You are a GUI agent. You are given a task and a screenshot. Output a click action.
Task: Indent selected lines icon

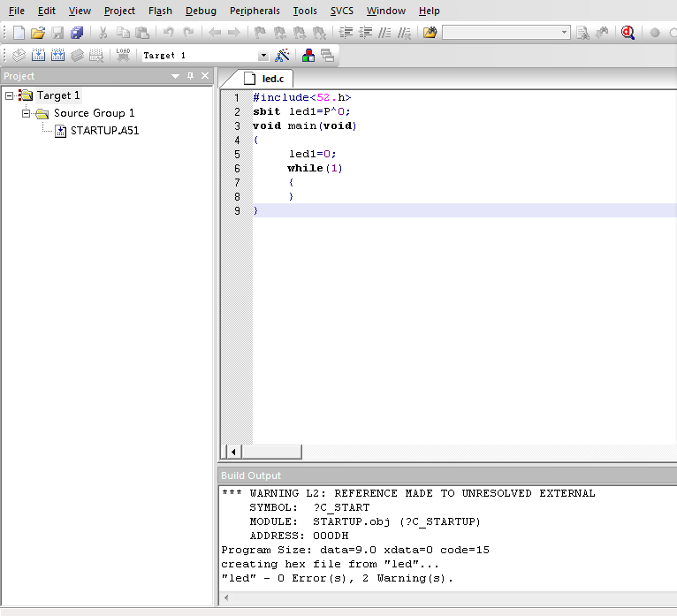pos(346,33)
